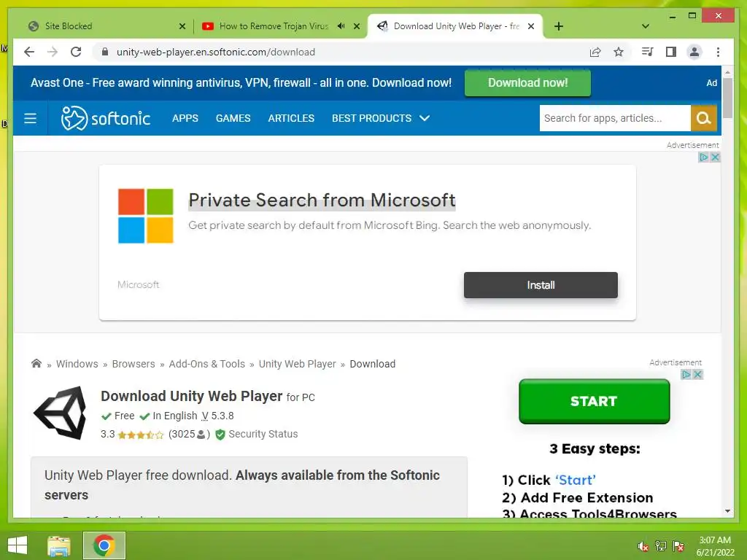The width and height of the screenshot is (747, 560).
Task: Go back using the browser back arrow
Action: (x=29, y=52)
